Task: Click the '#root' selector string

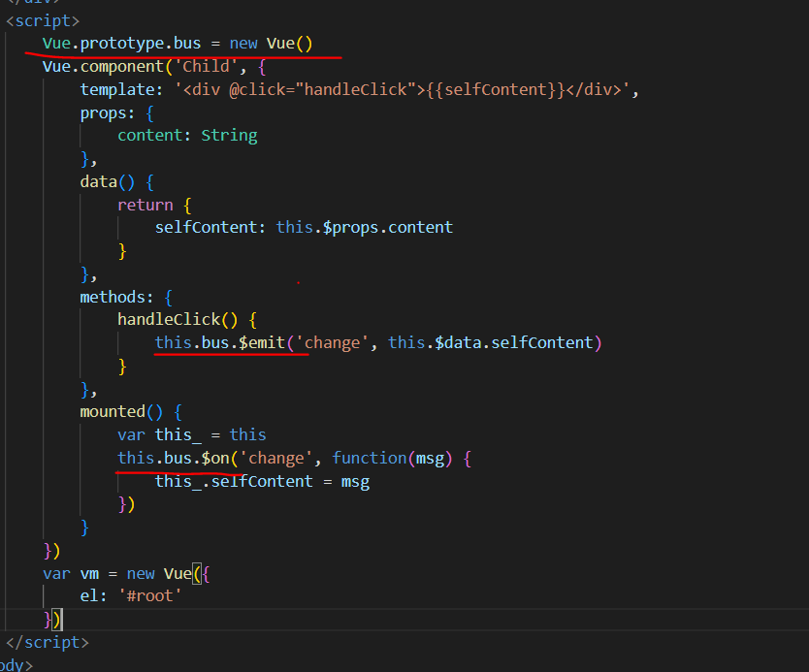Action: pos(149,596)
